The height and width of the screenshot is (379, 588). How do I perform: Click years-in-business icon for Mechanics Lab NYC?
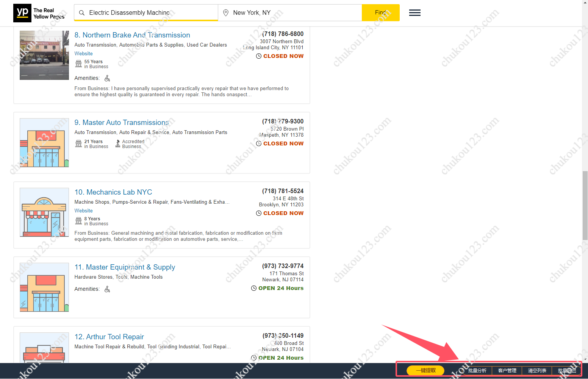click(78, 221)
